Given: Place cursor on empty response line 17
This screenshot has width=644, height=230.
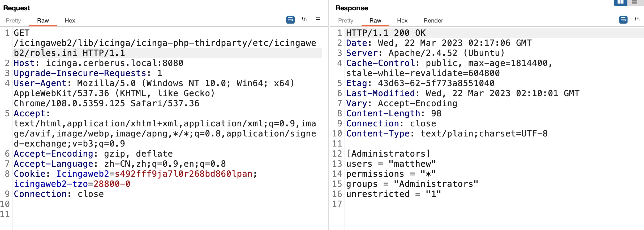Looking at the screenshot, I should (x=495, y=204).
